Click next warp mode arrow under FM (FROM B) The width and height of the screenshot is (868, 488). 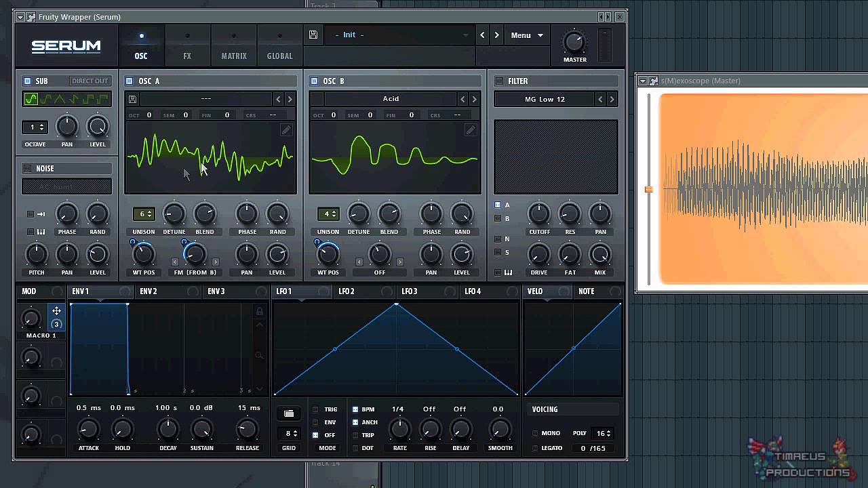coord(216,262)
